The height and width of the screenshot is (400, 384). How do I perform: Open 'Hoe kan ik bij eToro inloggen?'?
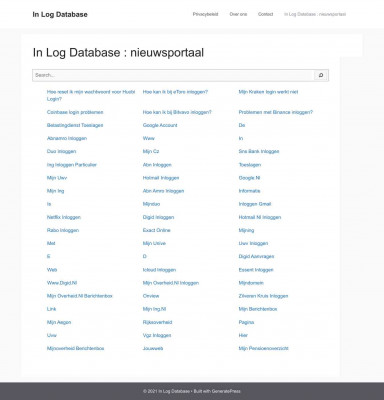point(175,92)
